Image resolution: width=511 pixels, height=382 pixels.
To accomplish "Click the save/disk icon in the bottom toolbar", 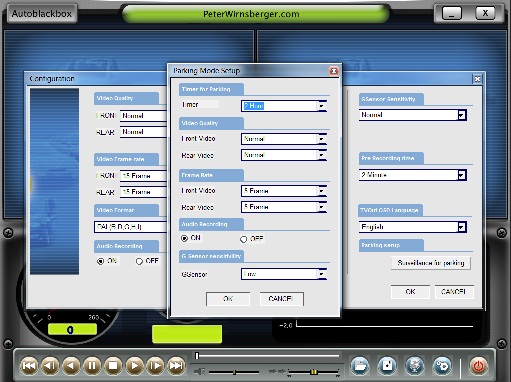I will [387, 366].
